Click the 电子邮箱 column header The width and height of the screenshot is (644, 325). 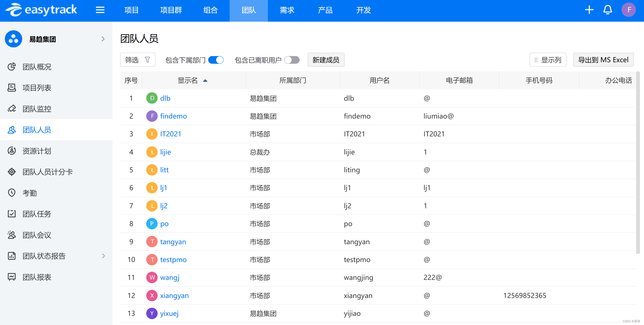(459, 81)
